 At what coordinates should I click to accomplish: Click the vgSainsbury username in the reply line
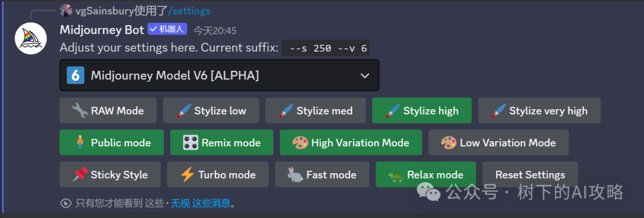[105, 11]
